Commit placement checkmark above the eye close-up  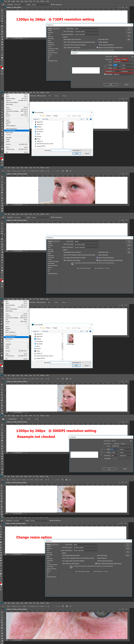(71, 606)
